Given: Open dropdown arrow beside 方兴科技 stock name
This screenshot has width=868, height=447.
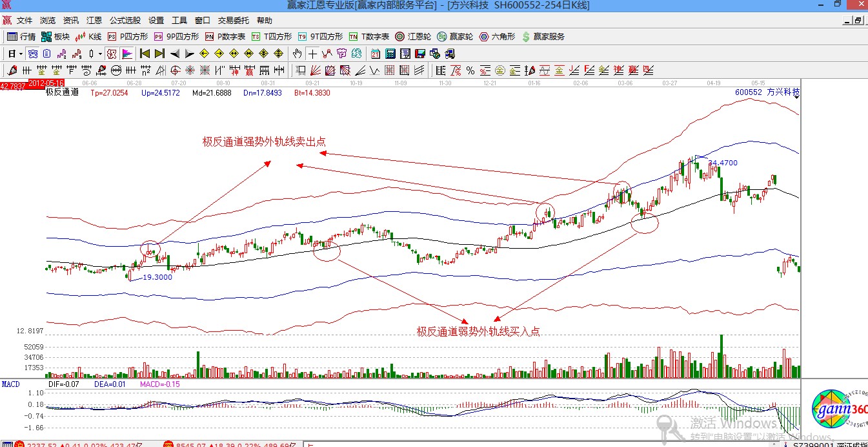Looking at the screenshot, I should pyautogui.click(x=797, y=96).
